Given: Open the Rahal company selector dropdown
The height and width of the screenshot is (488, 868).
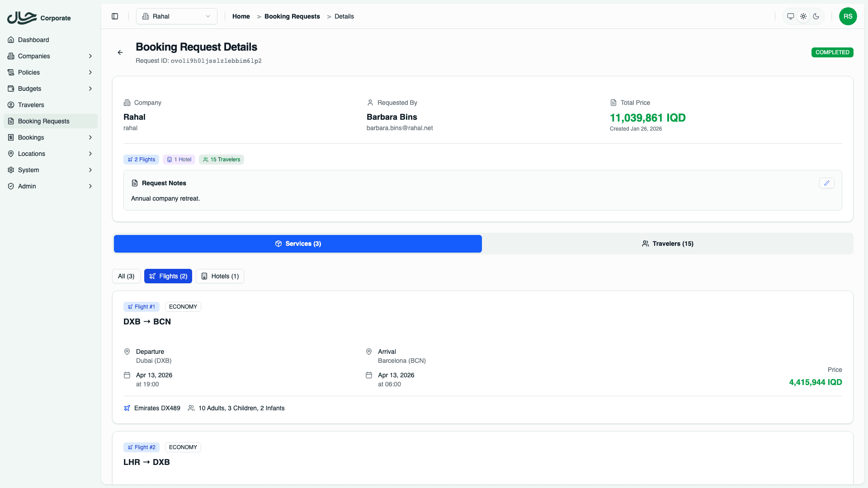Looking at the screenshot, I should click(x=176, y=16).
